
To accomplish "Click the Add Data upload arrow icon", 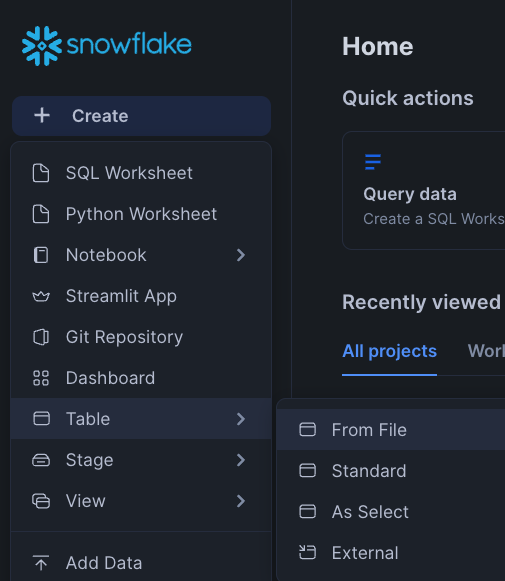I will pyautogui.click(x=41, y=562).
